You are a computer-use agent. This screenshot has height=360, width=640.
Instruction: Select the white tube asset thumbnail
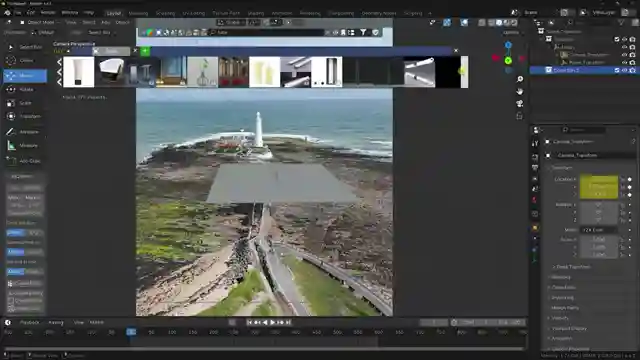coord(79,72)
